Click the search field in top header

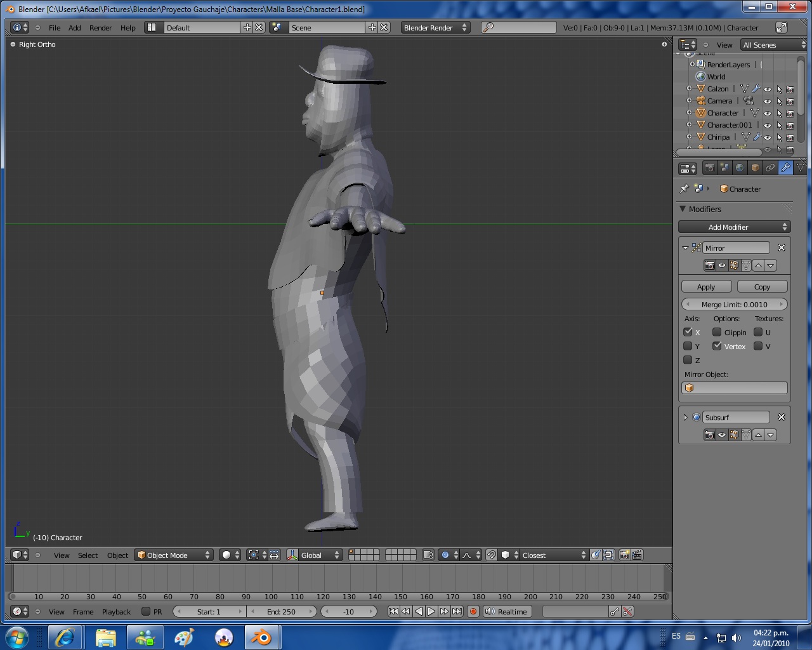click(519, 27)
